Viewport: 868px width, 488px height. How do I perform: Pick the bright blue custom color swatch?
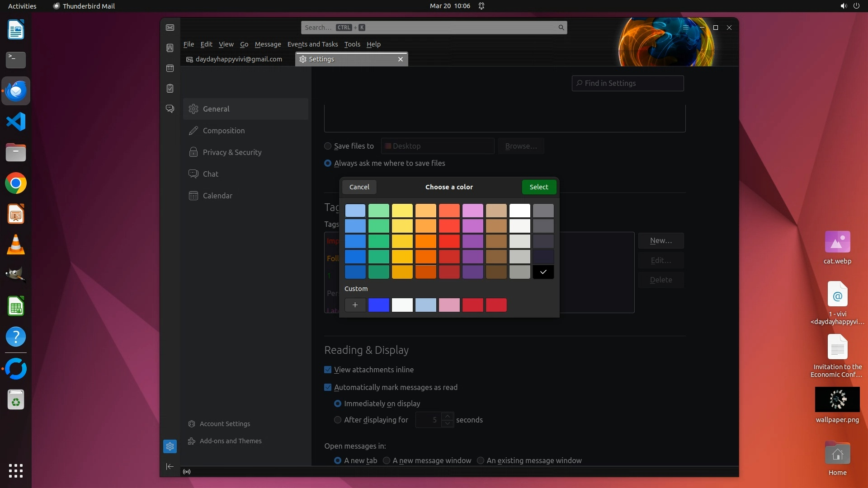378,305
